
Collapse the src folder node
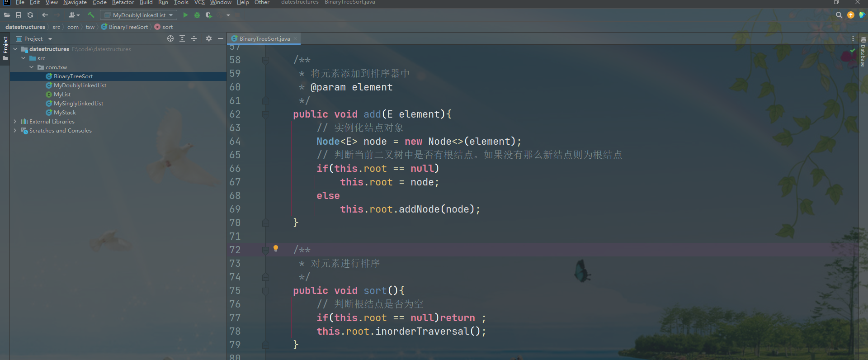coord(24,58)
